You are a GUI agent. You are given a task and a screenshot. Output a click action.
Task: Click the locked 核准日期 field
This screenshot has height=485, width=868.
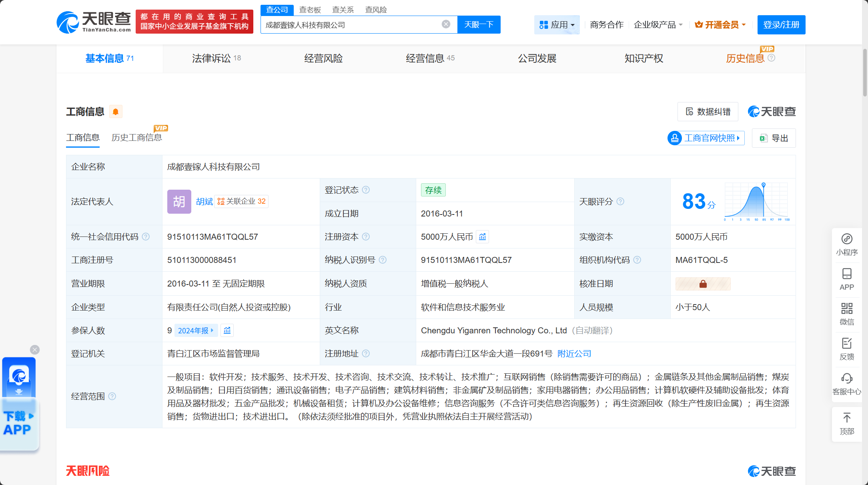point(703,284)
